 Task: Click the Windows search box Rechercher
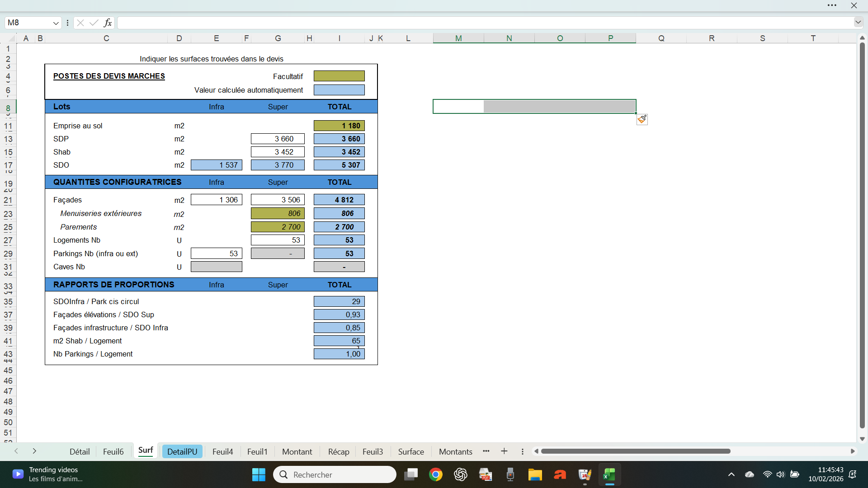(x=335, y=474)
